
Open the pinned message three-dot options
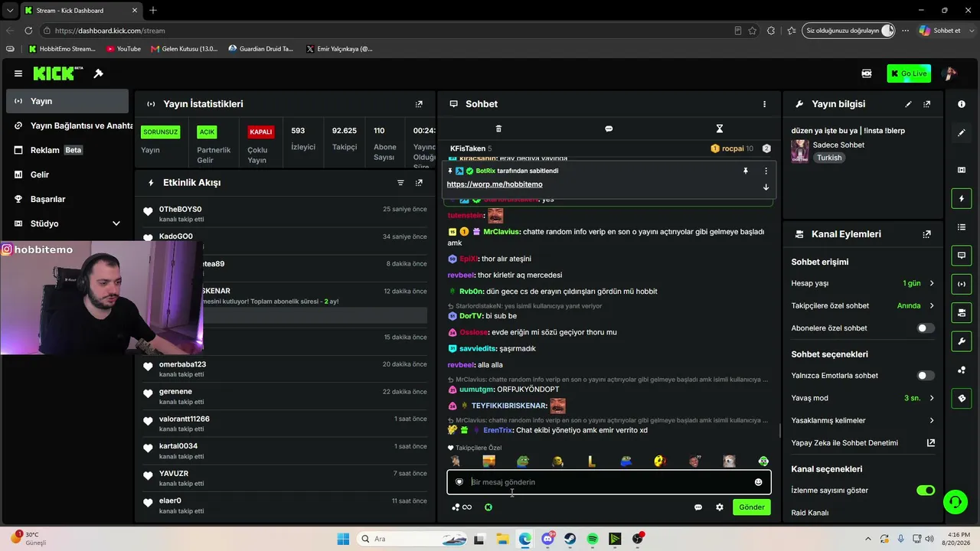click(766, 171)
